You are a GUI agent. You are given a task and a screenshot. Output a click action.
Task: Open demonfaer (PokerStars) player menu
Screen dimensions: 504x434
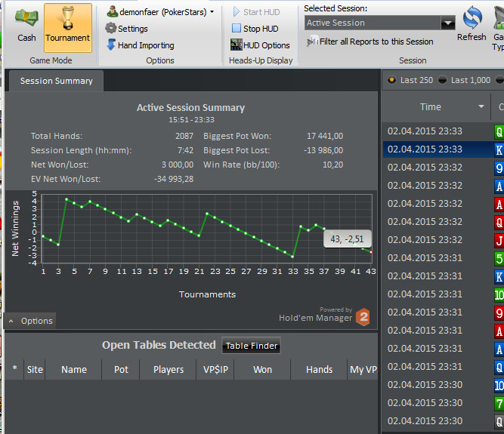click(160, 12)
